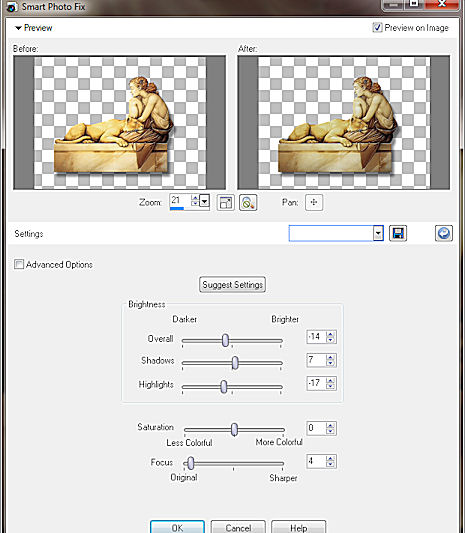This screenshot has width=465, height=533.
Task: Click Suggest Settings button
Action: tap(232, 285)
